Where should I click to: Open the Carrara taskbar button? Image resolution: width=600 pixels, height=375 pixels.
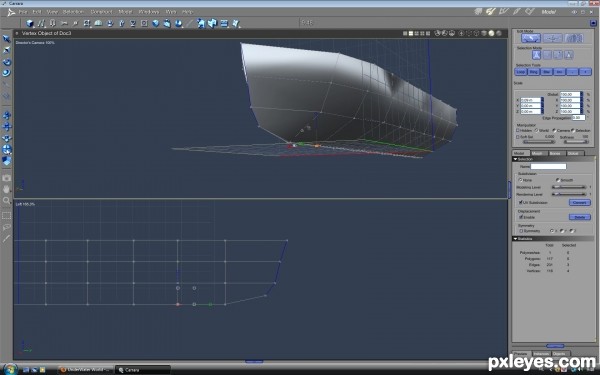(x=142, y=370)
